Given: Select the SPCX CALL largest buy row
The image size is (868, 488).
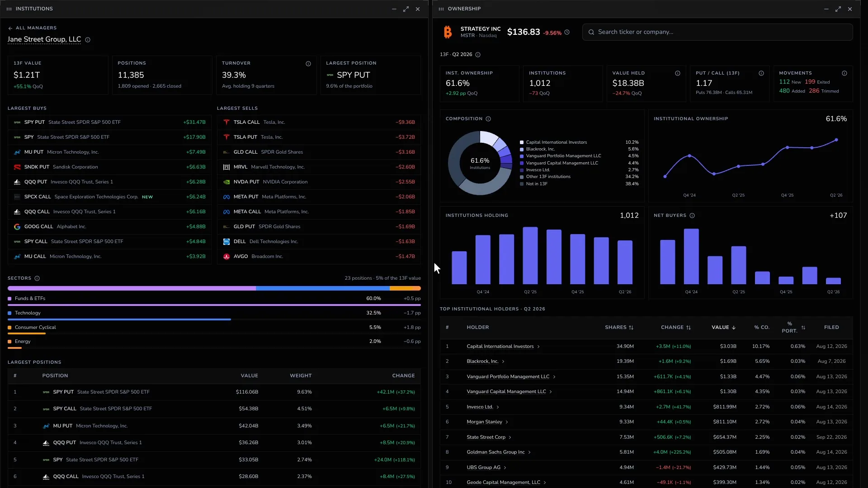Looking at the screenshot, I should click(x=109, y=197).
